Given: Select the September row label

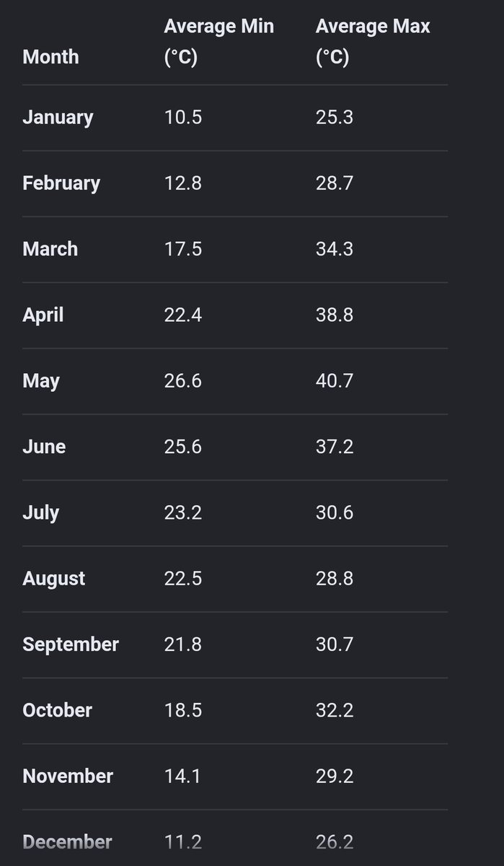Looking at the screenshot, I should tap(71, 644).
